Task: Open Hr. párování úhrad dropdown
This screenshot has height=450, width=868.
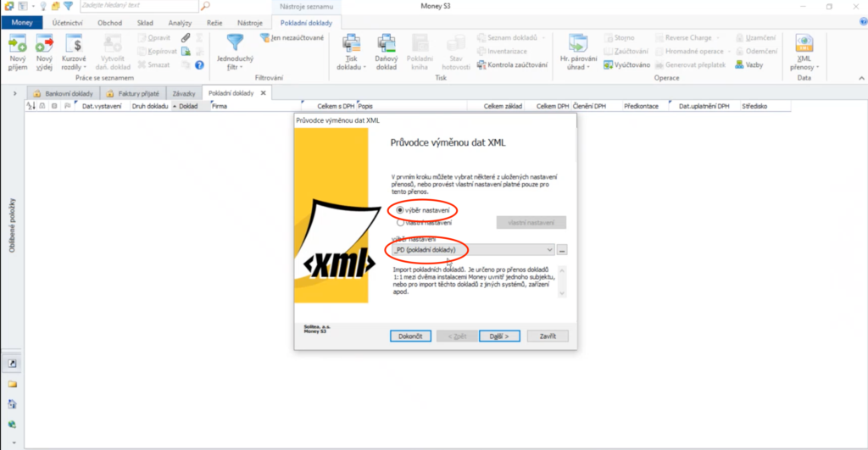Action: (x=578, y=52)
